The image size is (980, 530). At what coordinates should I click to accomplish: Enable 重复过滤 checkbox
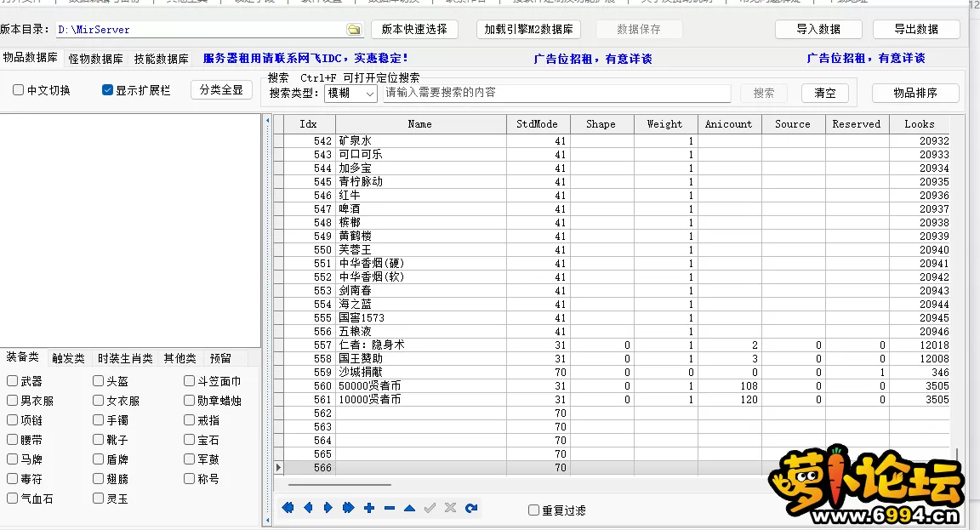(533, 510)
